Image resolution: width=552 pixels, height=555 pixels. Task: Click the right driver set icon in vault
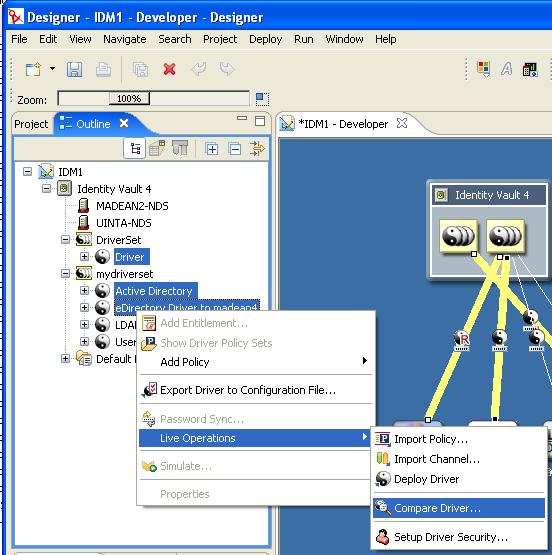coord(505,235)
